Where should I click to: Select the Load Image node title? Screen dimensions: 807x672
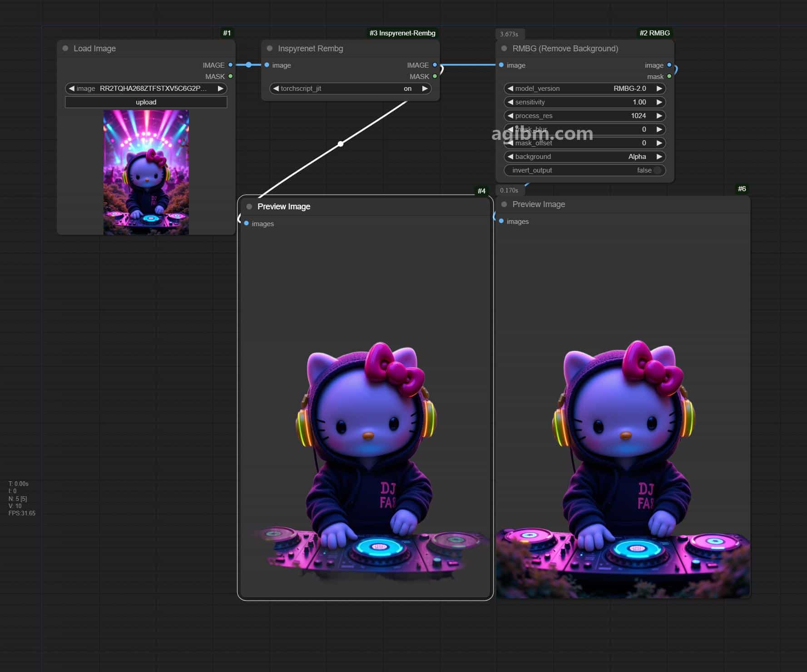[x=94, y=48]
